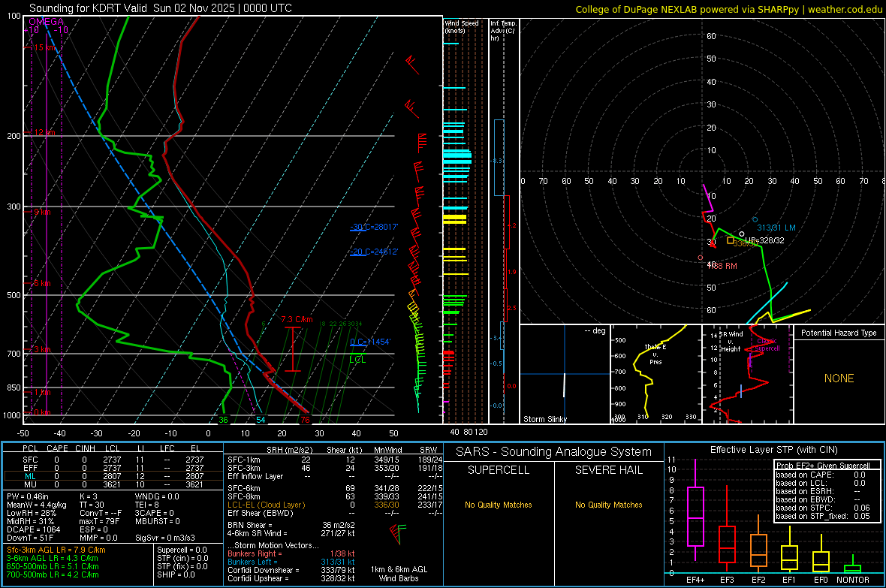Click the magenta EF4+ box plot
The image size is (886, 588).
coord(695,511)
